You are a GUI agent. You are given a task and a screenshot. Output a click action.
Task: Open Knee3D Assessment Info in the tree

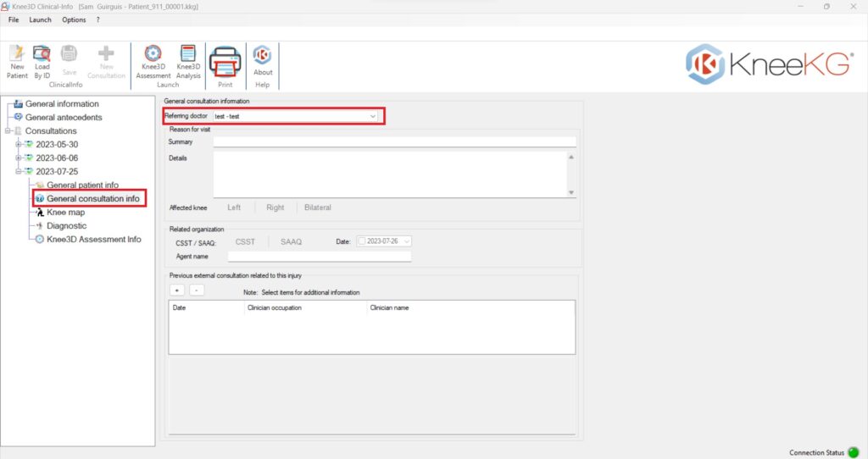click(94, 240)
